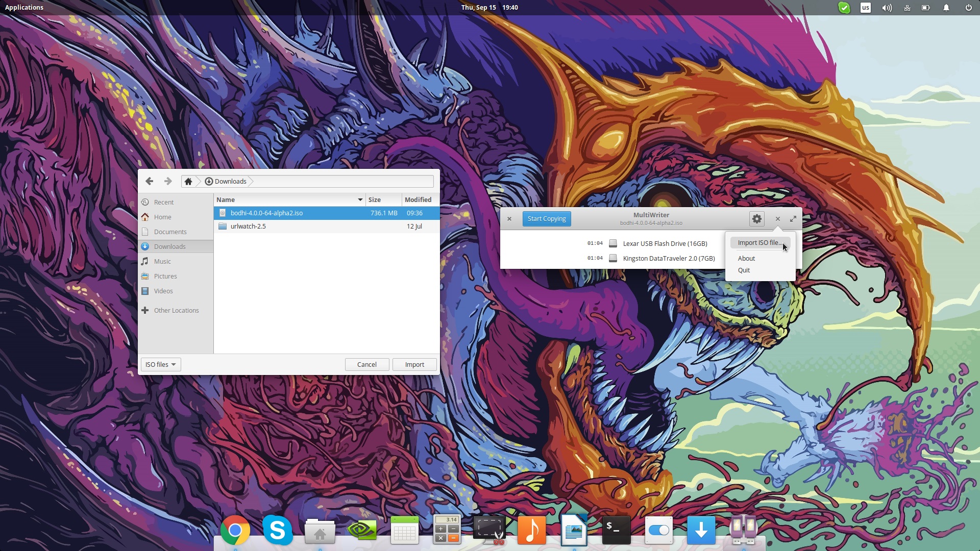980x551 pixels.
Task: Open MultiWriter settings gear menu
Action: click(x=756, y=219)
